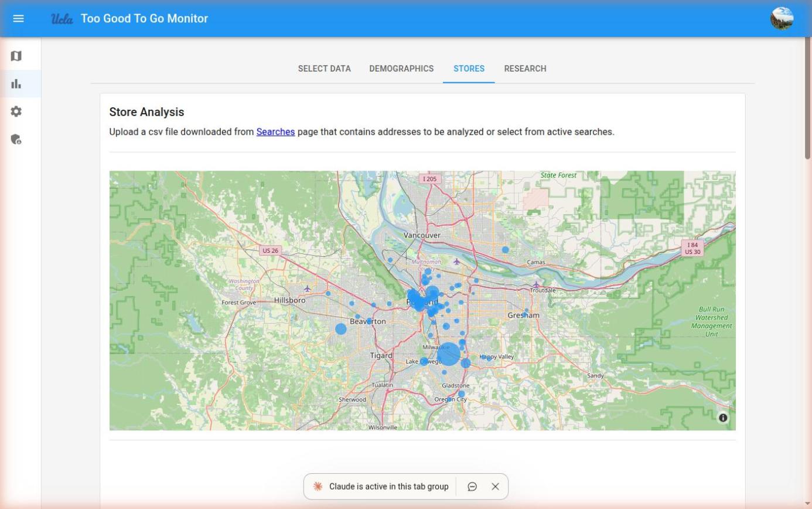This screenshot has height=509, width=812.
Task: Open the Research tab
Action: pyautogui.click(x=525, y=69)
